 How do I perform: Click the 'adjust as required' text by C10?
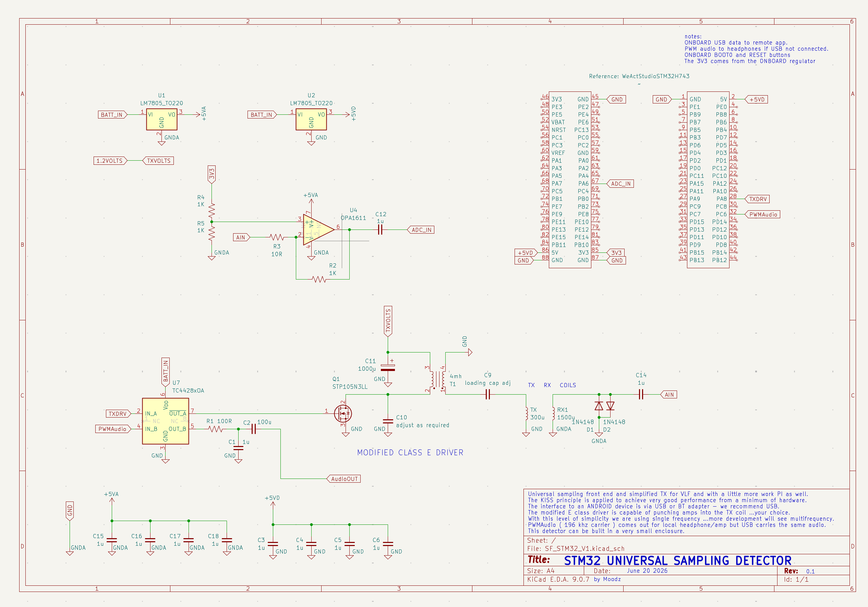coord(423,425)
